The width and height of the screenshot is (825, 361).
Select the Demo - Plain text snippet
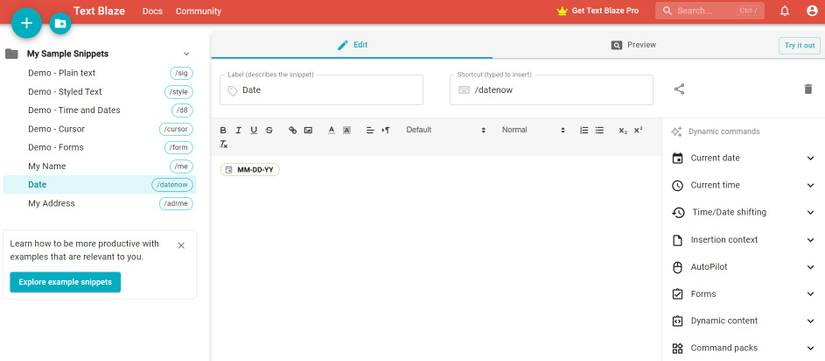pos(99,73)
